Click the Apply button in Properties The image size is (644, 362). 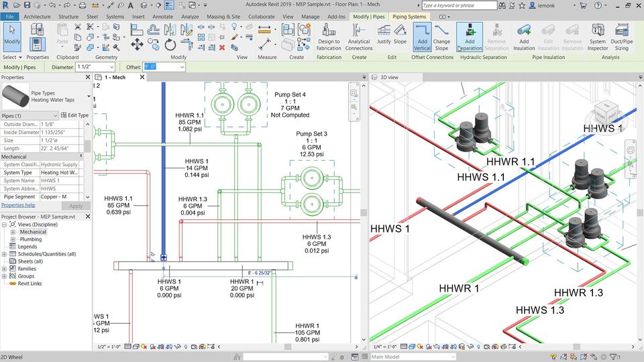76,206
